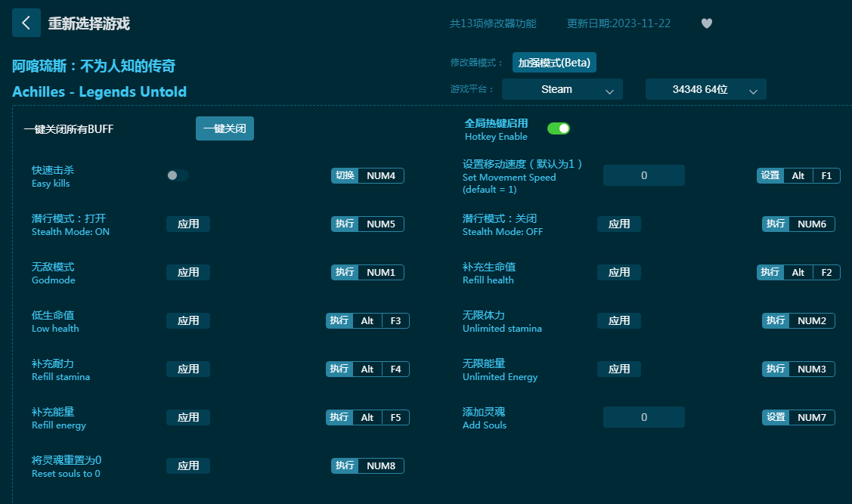Click the NUM8 hotkey for Reset souls
852x504 pixels.
click(x=381, y=466)
